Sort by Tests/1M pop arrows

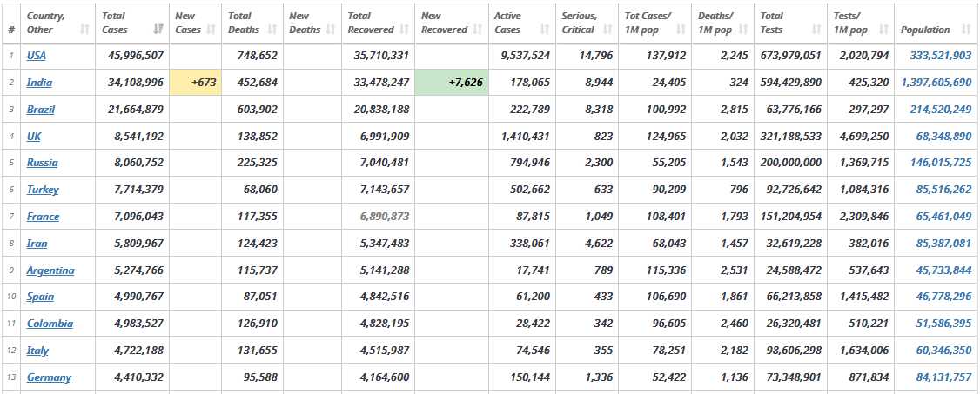(x=883, y=30)
